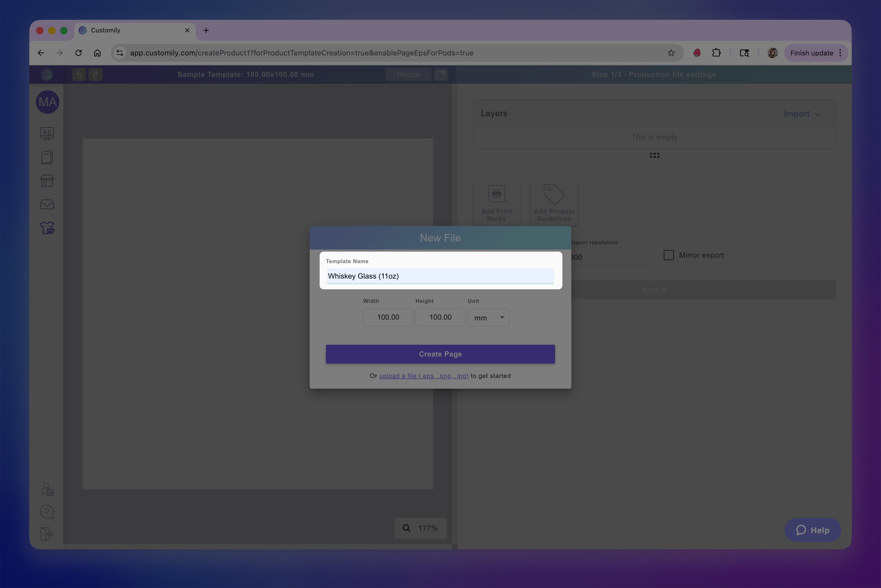Screen dimensions: 881x588
Task: Click the POD t-shirt sidebar icon
Action: (x=47, y=228)
